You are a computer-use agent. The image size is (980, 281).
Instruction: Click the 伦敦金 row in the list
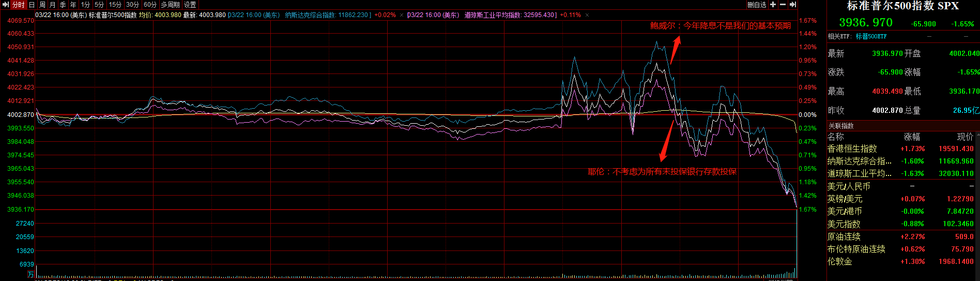click(x=839, y=261)
